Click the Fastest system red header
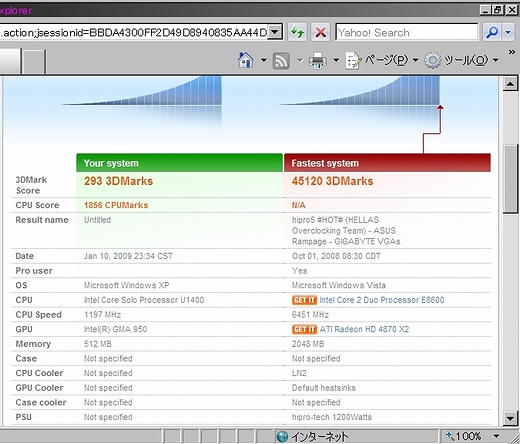The width and height of the screenshot is (520, 444). pyautogui.click(x=387, y=163)
